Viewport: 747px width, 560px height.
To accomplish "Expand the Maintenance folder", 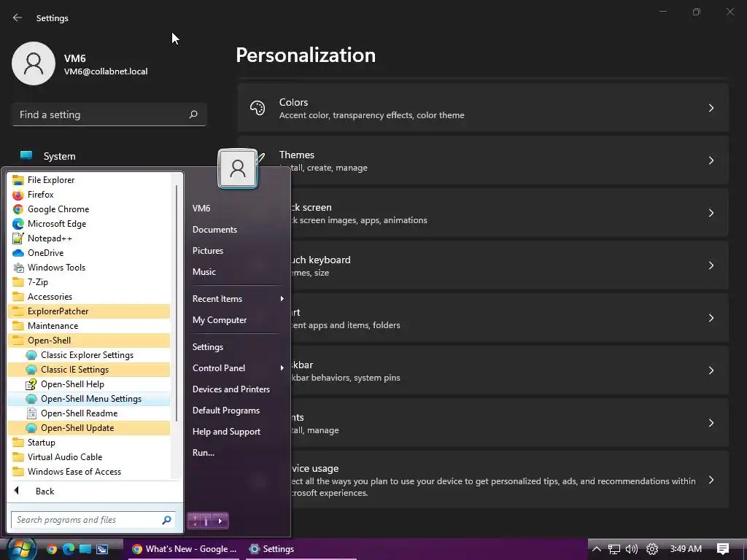I will [89, 326].
